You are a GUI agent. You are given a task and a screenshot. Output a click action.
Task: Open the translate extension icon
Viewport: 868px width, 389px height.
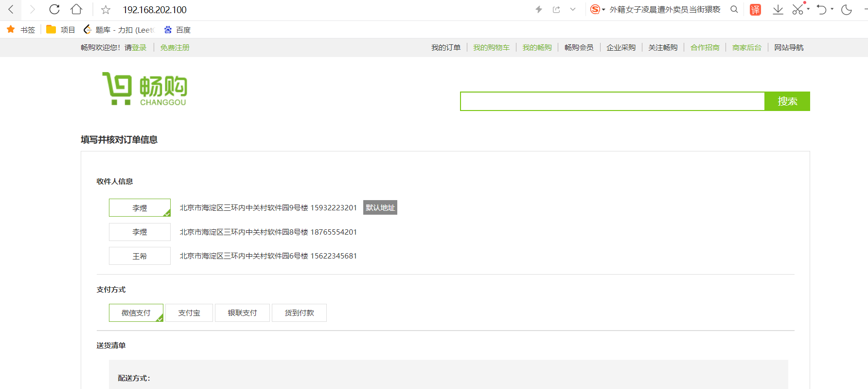(755, 9)
